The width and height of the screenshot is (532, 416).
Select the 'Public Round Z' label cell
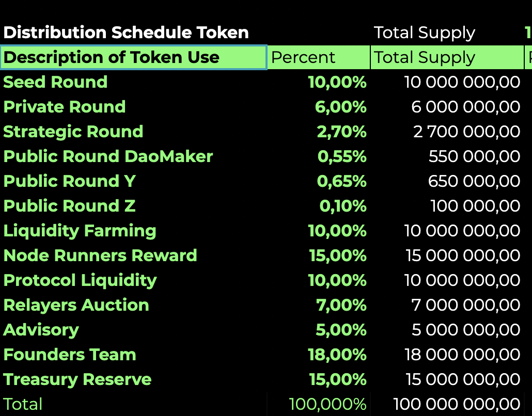(69, 206)
